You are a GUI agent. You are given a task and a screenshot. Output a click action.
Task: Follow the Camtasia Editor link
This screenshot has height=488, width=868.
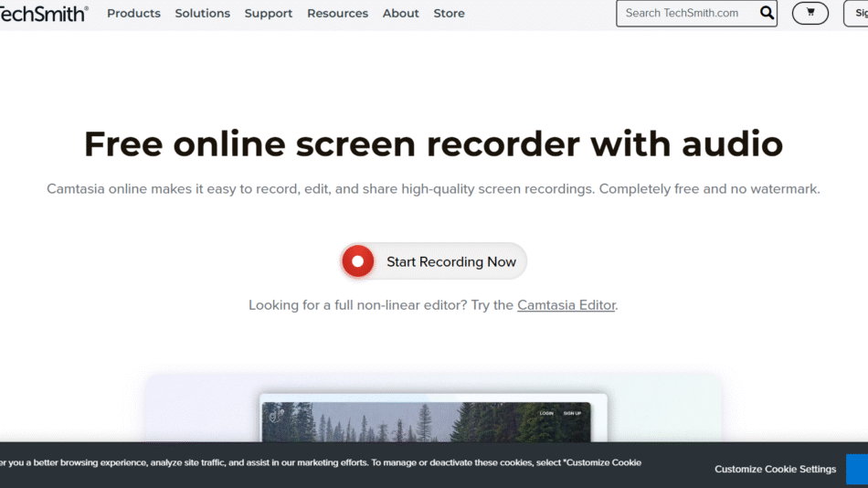point(566,305)
